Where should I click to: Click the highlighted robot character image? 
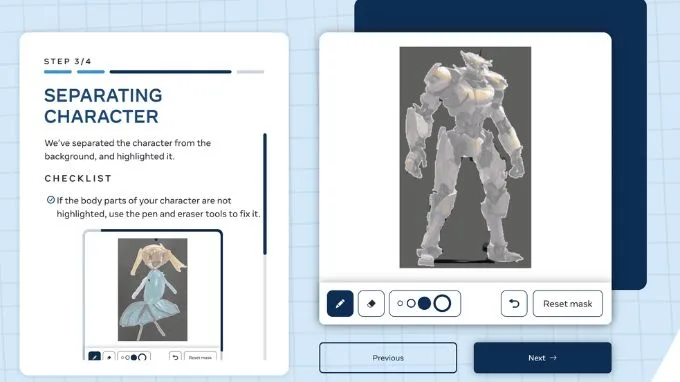coord(465,157)
